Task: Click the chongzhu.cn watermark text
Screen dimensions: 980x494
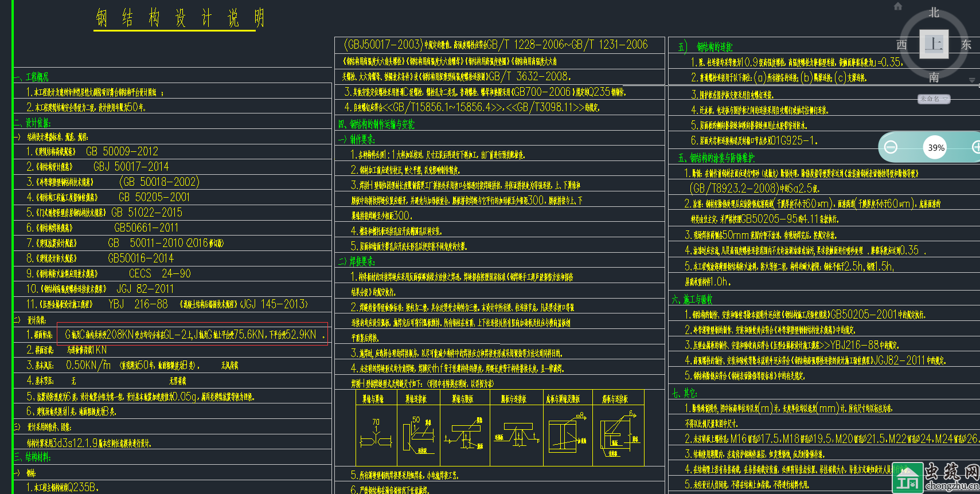Action: (x=952, y=486)
